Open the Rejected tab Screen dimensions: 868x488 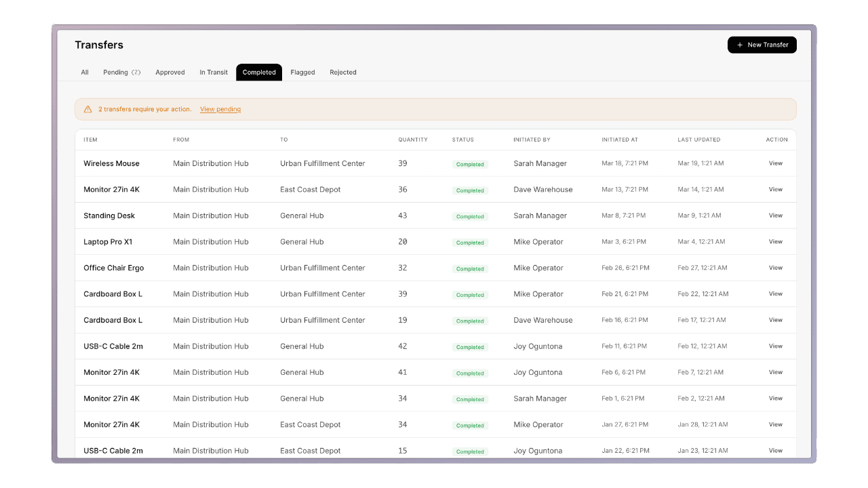point(342,73)
